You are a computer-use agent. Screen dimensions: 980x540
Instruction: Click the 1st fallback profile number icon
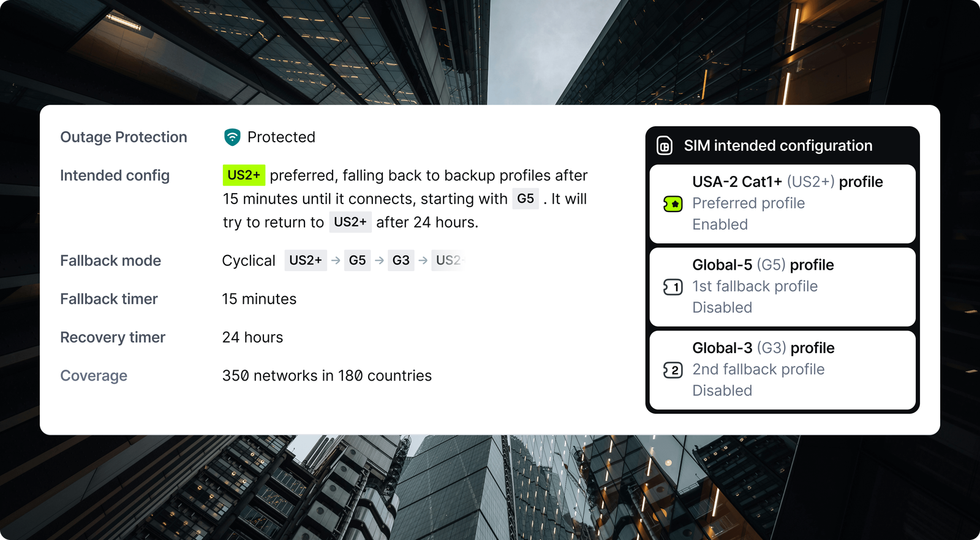tap(673, 287)
